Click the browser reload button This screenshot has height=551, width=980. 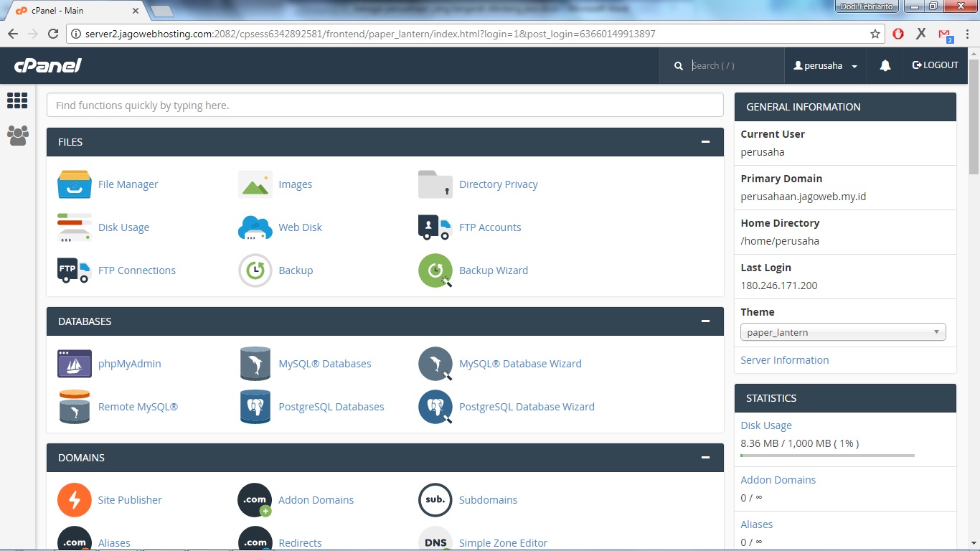click(52, 34)
